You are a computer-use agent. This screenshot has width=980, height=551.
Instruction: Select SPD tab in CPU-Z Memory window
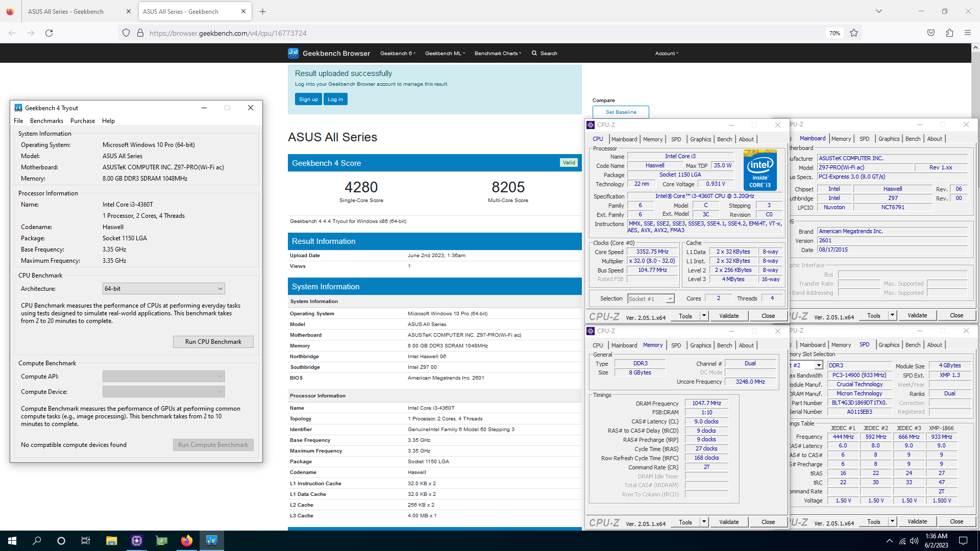676,345
